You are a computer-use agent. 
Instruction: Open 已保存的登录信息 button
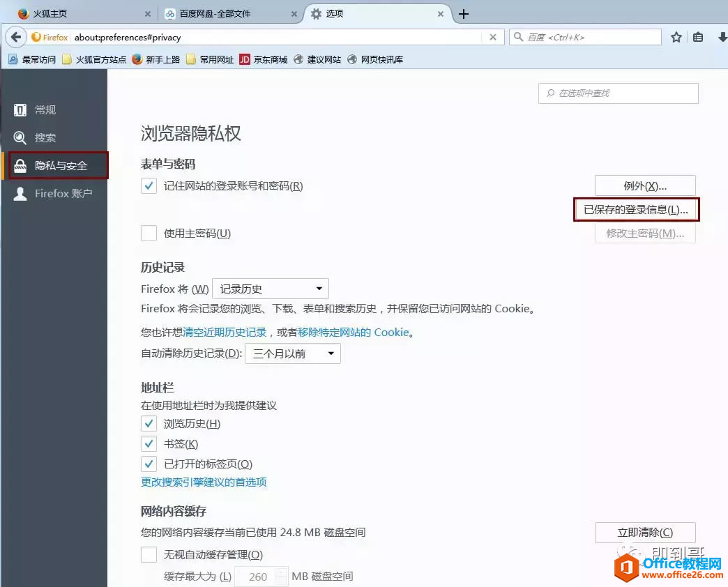tap(636, 210)
